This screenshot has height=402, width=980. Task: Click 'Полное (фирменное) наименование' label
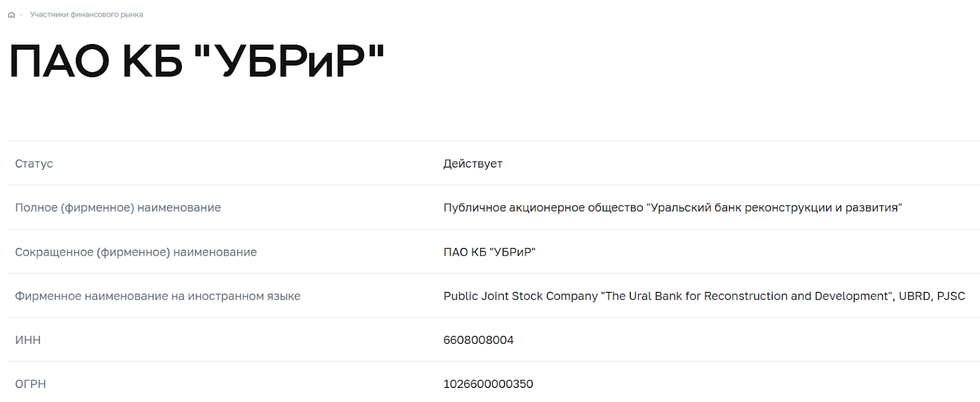click(118, 207)
